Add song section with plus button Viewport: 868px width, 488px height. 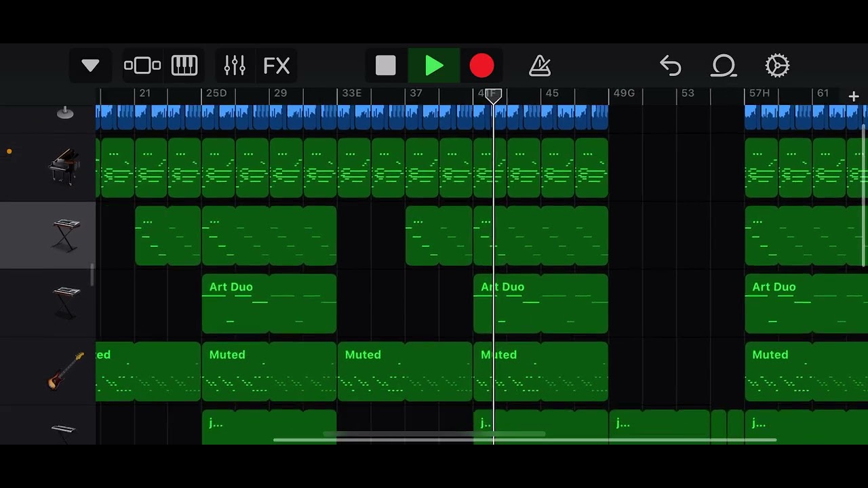click(854, 97)
